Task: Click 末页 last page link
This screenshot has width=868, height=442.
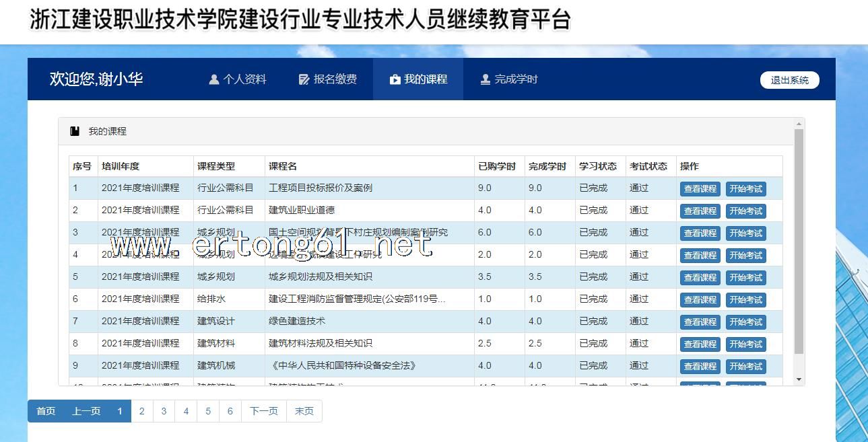Action: click(304, 411)
